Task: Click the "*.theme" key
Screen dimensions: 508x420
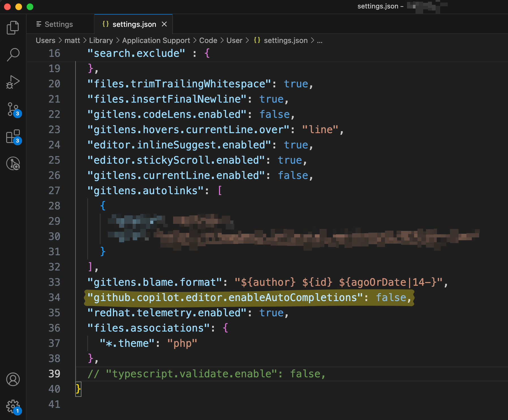Action: pyautogui.click(x=127, y=343)
